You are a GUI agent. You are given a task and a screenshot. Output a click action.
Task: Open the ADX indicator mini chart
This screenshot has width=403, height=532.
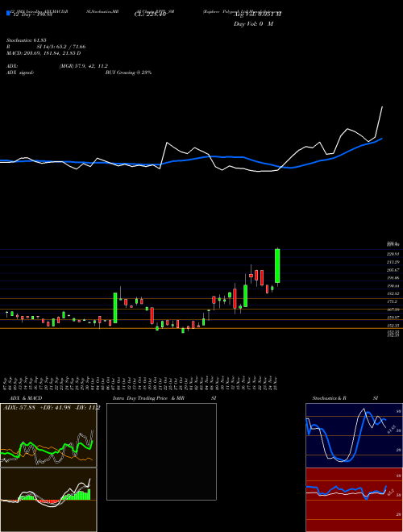48,435
